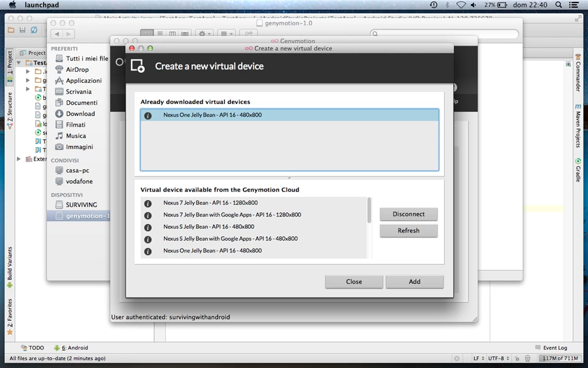Open folder icon in Android Studio toolbar
The height and width of the screenshot is (368, 588).
pyautogui.click(x=11, y=30)
